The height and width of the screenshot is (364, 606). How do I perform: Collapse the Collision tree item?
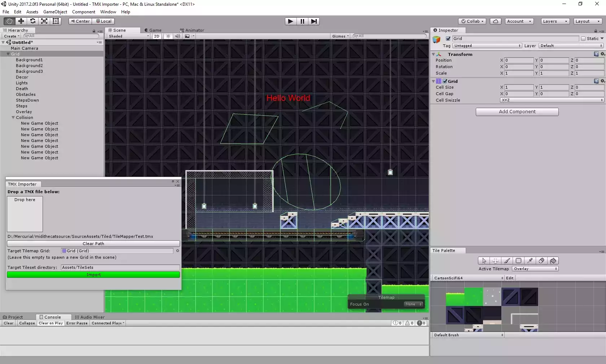[x=13, y=117]
